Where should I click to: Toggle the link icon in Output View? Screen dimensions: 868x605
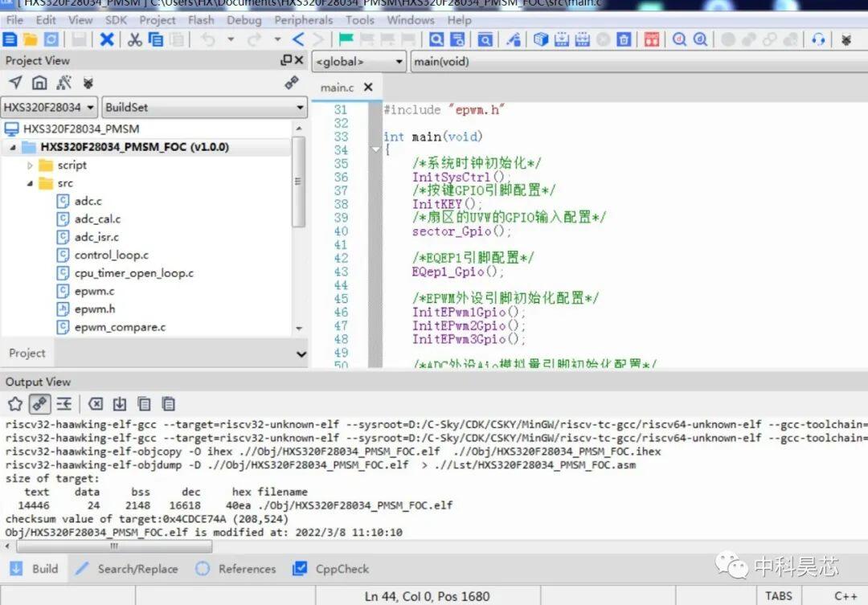click(x=39, y=403)
